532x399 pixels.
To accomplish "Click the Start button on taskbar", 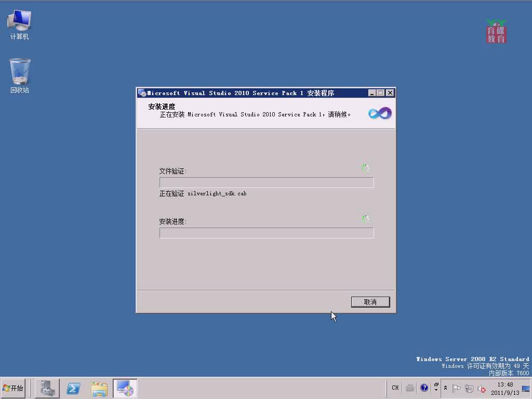I will pyautogui.click(x=13, y=388).
